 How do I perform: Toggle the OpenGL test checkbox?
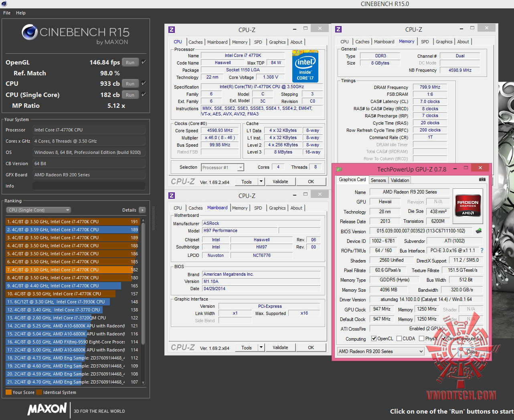144,62
